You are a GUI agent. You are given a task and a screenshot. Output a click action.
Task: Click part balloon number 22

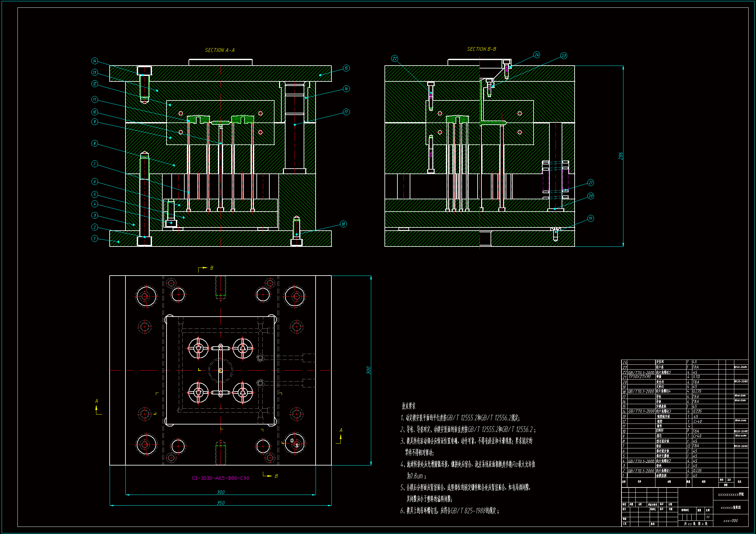point(395,59)
